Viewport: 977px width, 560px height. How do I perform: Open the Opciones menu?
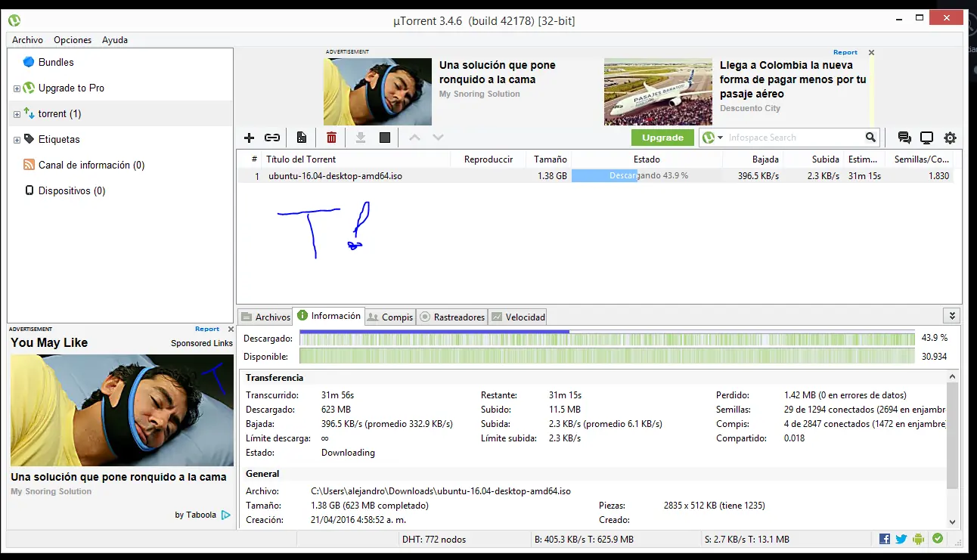point(73,40)
